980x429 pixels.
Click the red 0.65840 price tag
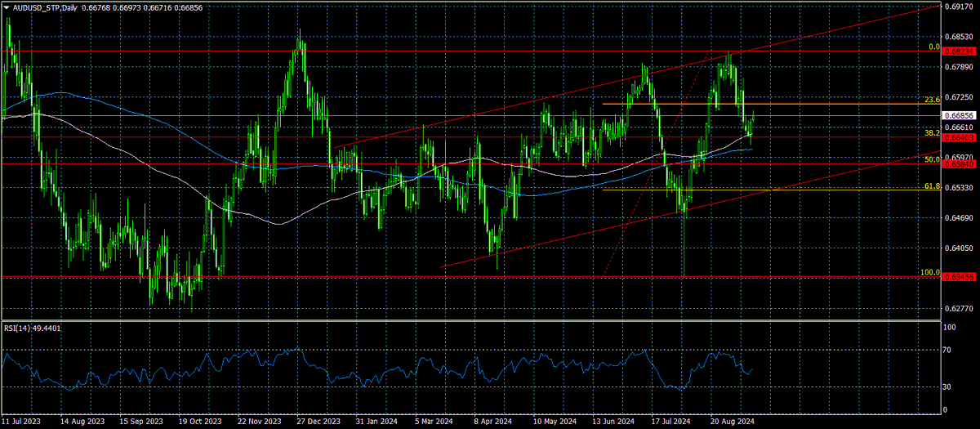958,164
